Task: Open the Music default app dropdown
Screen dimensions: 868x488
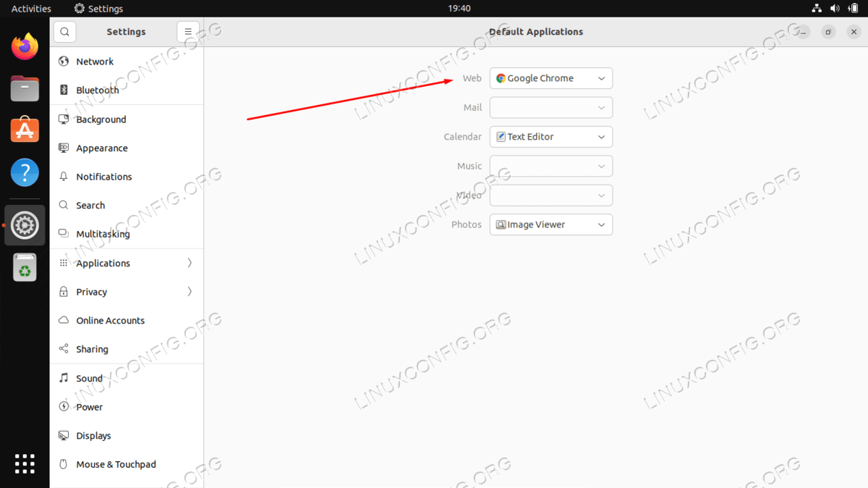Action: click(x=551, y=166)
